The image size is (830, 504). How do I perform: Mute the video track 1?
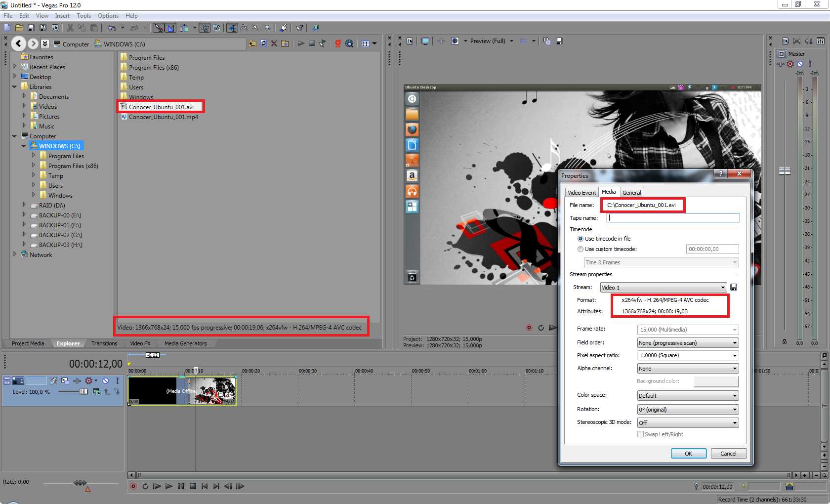point(105,380)
